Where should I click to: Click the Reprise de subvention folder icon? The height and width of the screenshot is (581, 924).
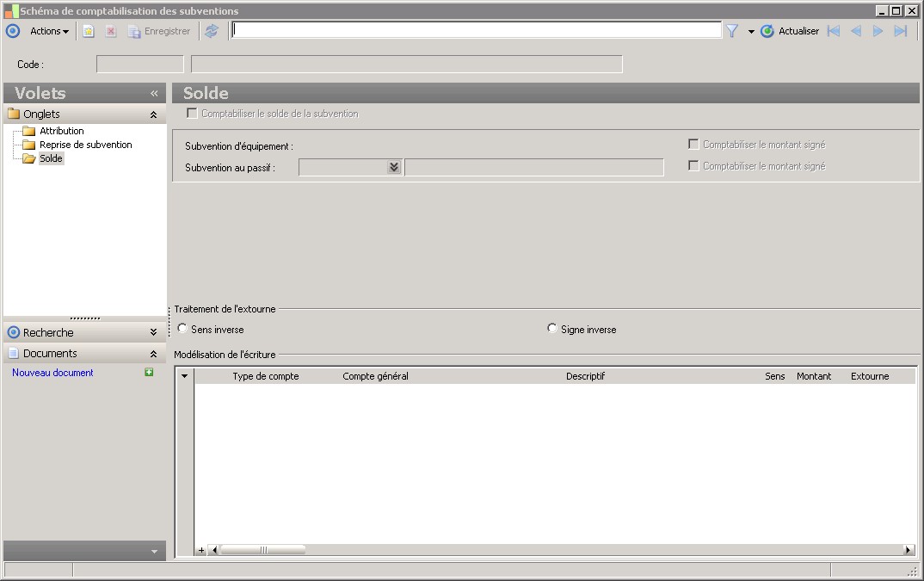click(x=29, y=145)
